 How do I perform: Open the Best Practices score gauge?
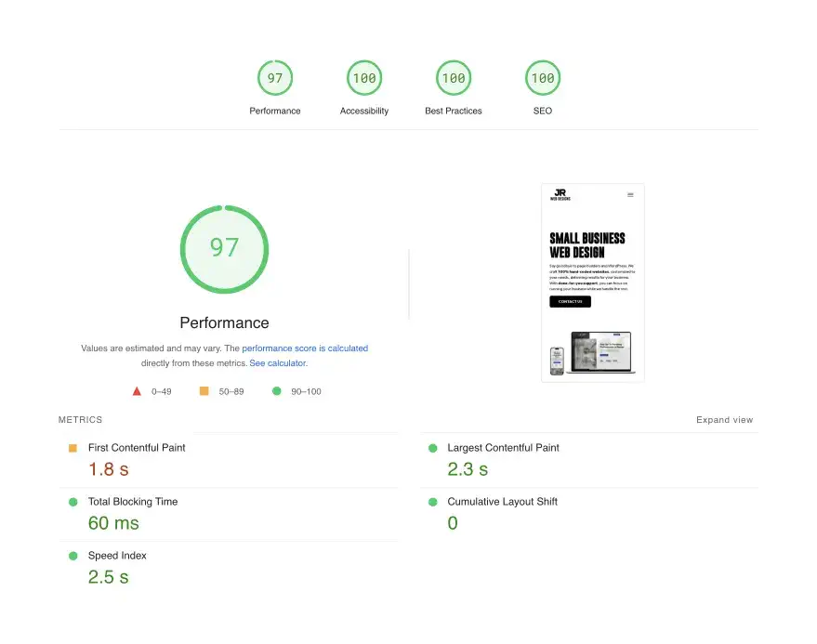click(454, 78)
